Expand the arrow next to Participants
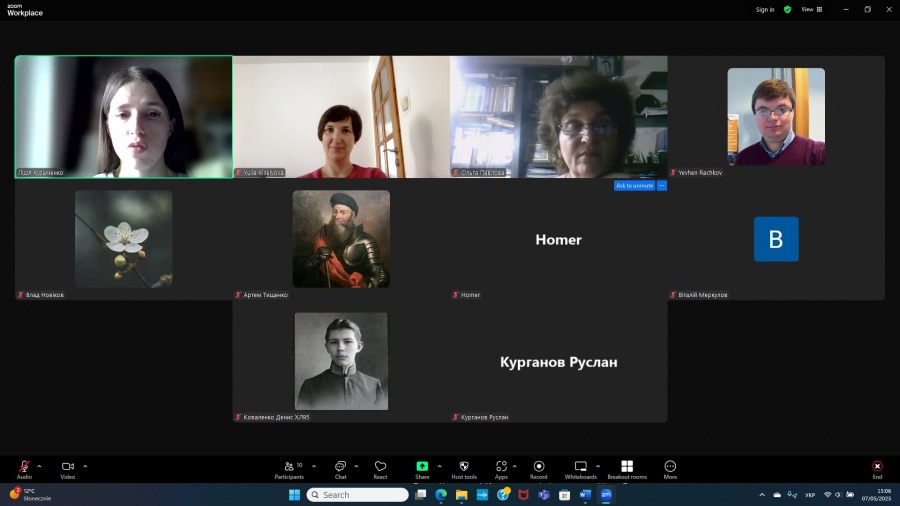 314,466
